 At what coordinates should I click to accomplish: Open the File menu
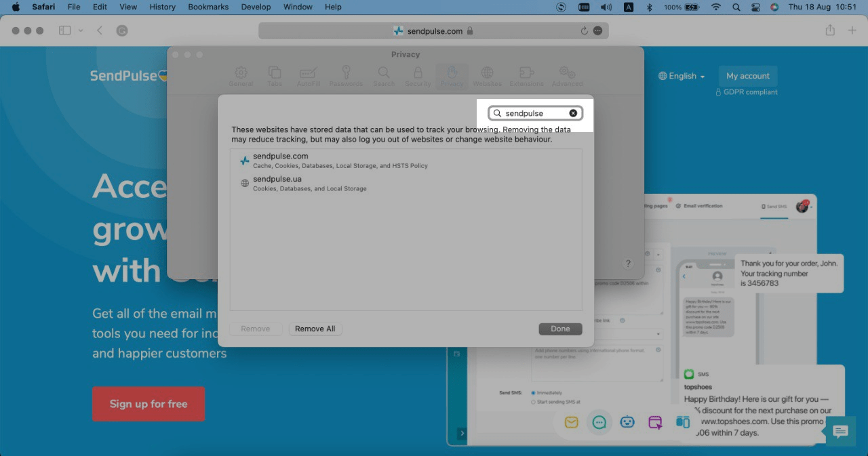(73, 7)
